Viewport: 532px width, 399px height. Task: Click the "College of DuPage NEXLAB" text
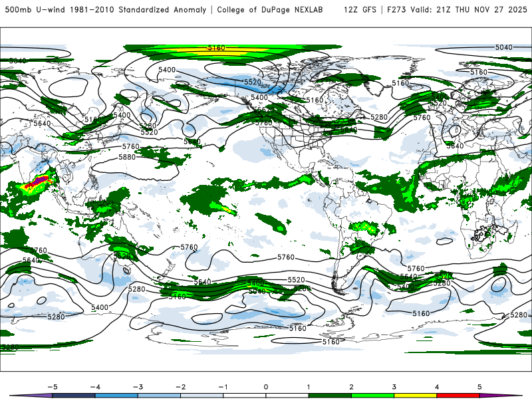point(270,9)
